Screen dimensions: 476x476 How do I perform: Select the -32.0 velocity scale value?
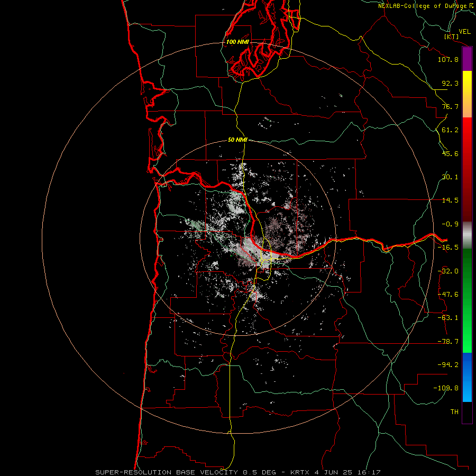[x=448, y=271]
